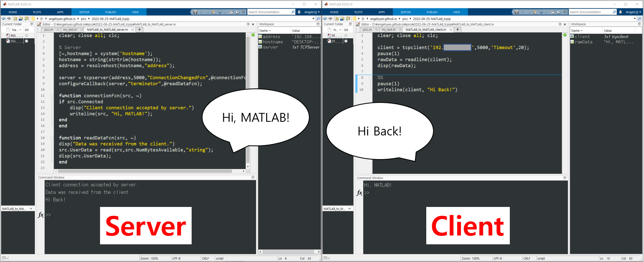Click angeloyeo.github.io breadcrumb in Server window
This screenshot has width=644, height=262.
[62, 18]
